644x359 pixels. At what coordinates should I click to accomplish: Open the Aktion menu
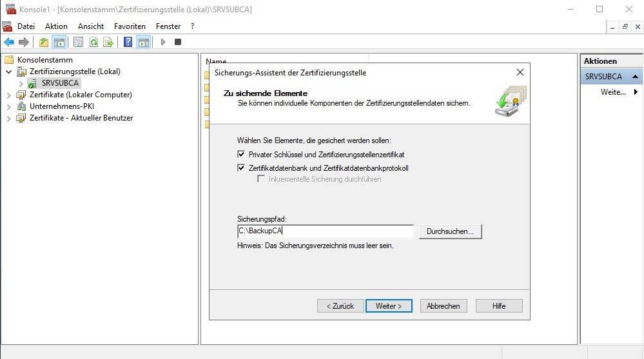click(56, 26)
